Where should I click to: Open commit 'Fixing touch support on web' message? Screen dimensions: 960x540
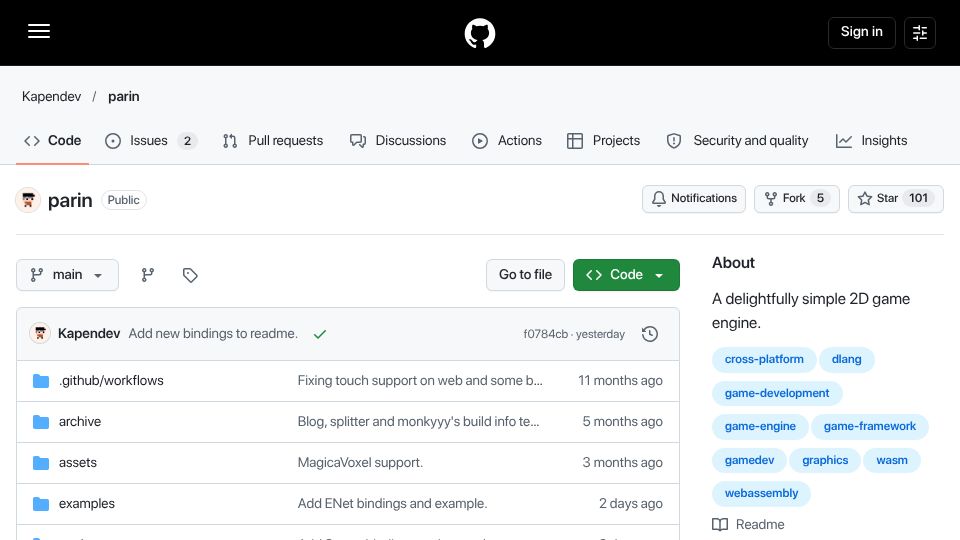tap(420, 381)
